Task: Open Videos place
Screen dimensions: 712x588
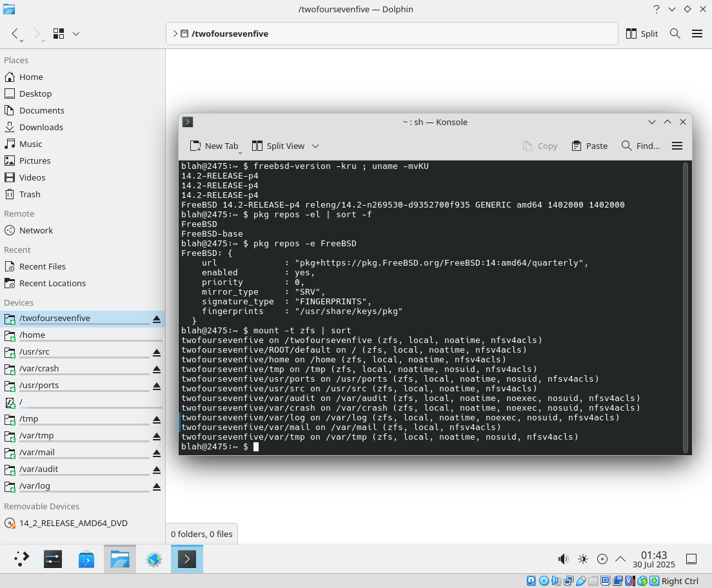Action: 82,177
